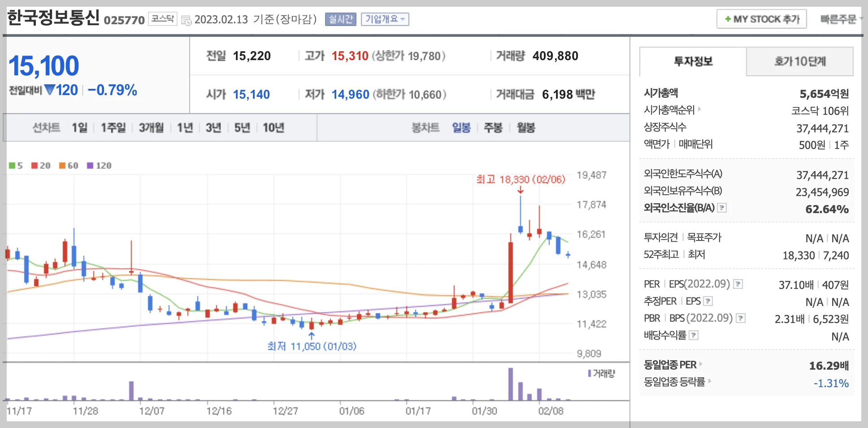Click the arrow next to 동일업종 등락률
This screenshot has height=428, width=868.
(x=710, y=381)
